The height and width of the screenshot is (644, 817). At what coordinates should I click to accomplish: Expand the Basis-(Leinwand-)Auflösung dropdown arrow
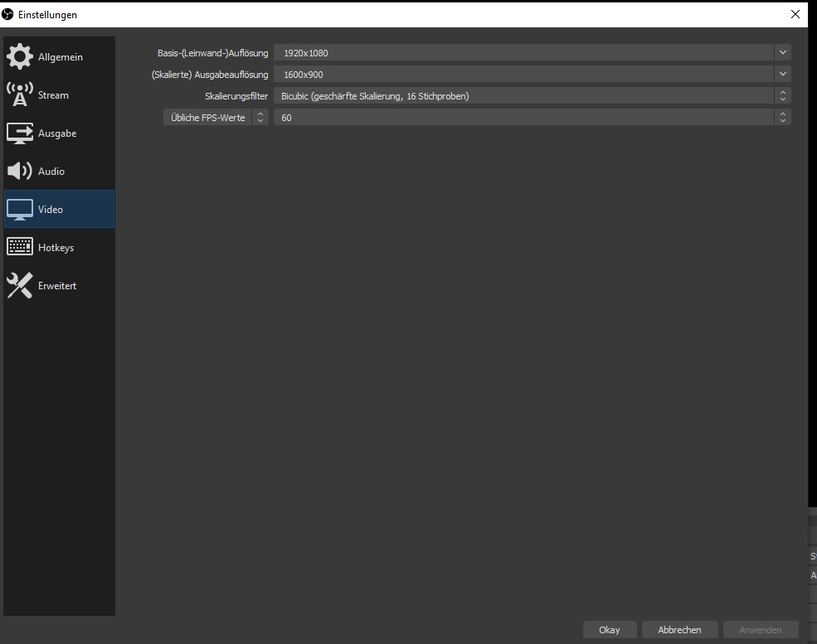coord(782,52)
